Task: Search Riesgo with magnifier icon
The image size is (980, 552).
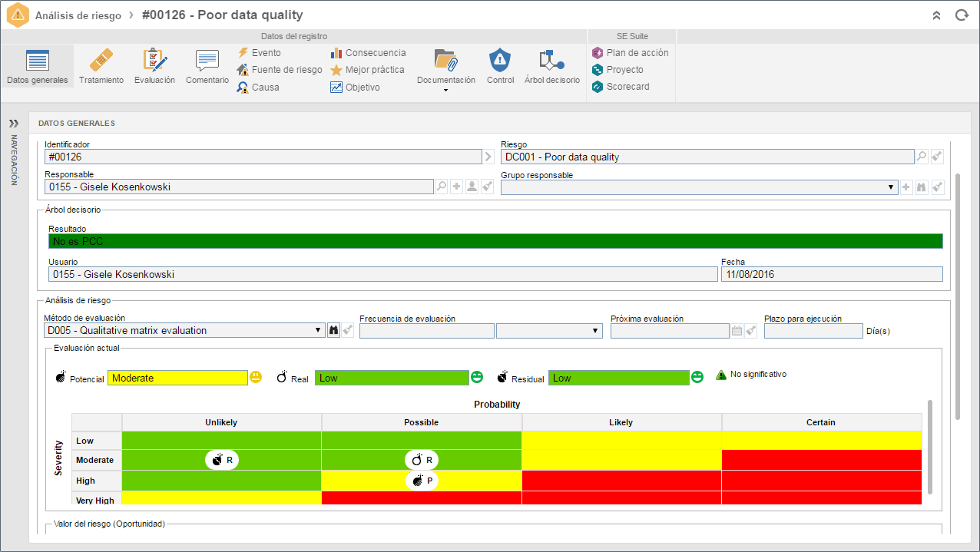Action: (922, 157)
